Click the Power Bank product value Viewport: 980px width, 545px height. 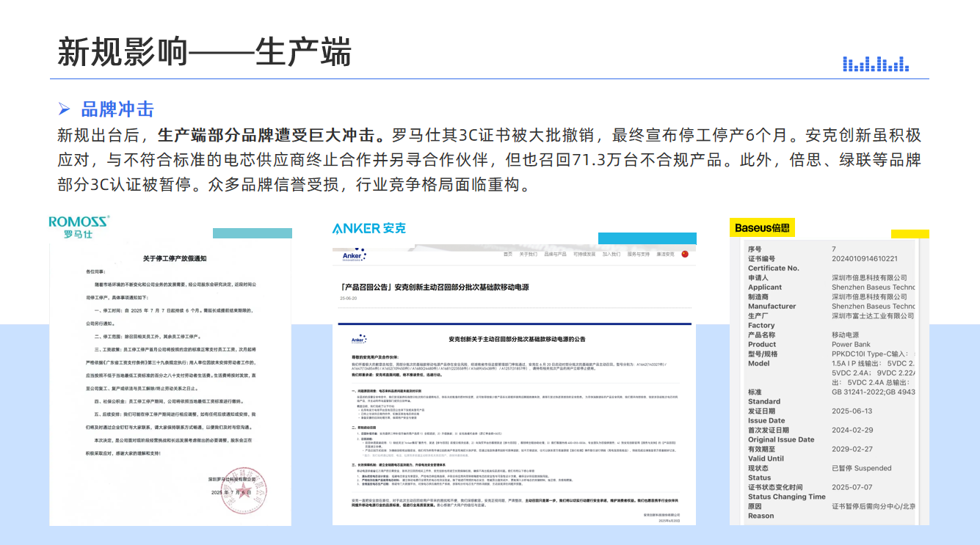click(851, 345)
